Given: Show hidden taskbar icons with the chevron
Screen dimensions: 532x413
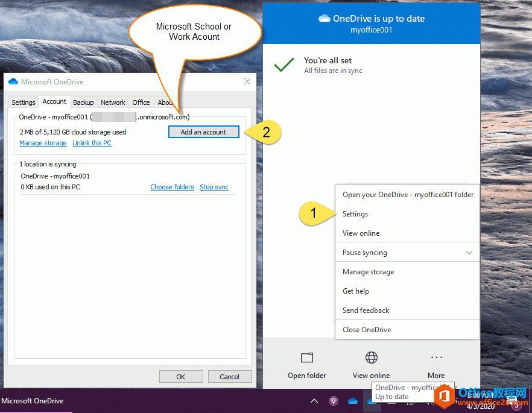Looking at the screenshot, I should click(x=314, y=400).
